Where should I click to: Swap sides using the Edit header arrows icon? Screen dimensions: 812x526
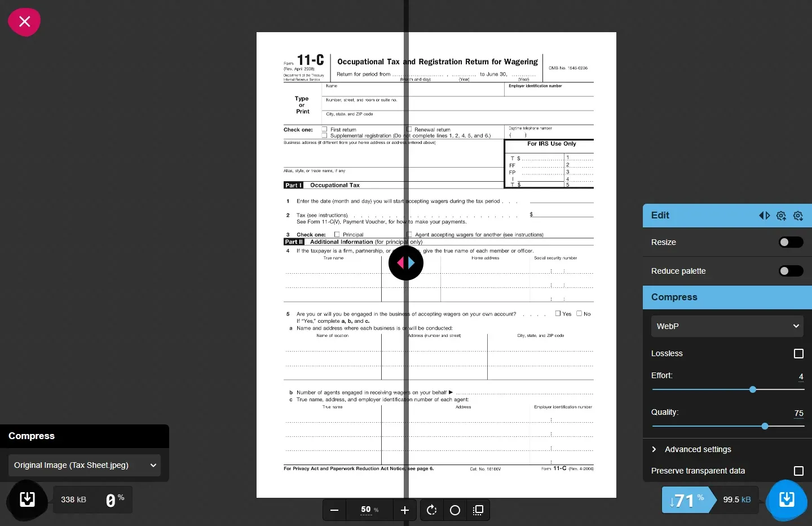pos(764,216)
